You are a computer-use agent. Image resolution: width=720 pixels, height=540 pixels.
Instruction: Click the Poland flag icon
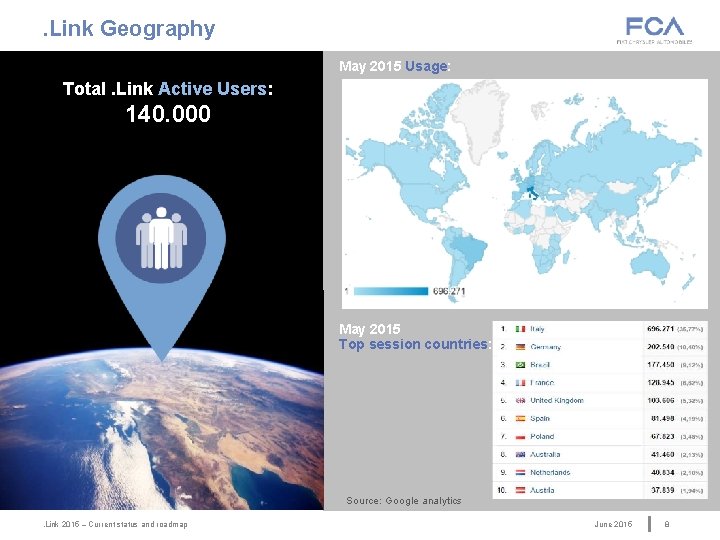pos(520,436)
